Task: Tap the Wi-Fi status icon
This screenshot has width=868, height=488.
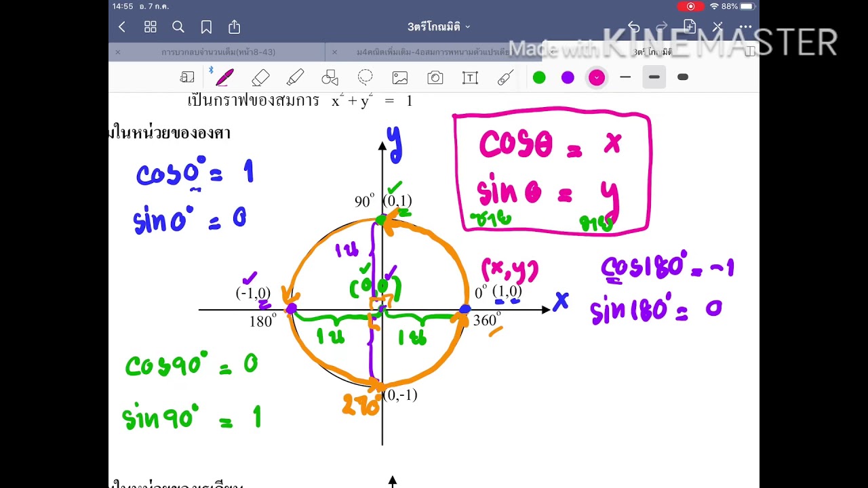Action: pyautogui.click(x=714, y=6)
